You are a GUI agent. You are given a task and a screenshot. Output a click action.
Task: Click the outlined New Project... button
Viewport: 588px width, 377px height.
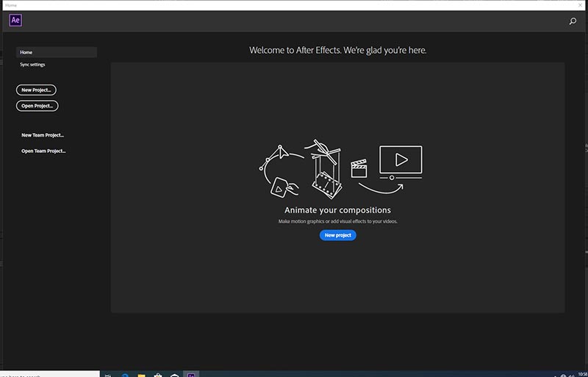click(36, 90)
